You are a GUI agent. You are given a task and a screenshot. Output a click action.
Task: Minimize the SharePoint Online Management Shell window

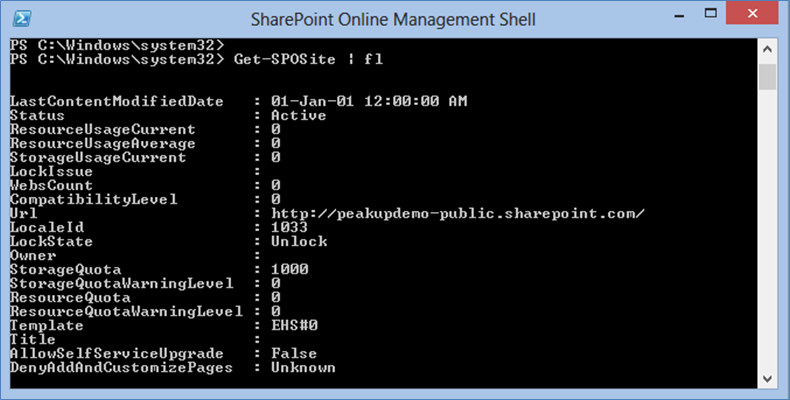pyautogui.click(x=679, y=16)
